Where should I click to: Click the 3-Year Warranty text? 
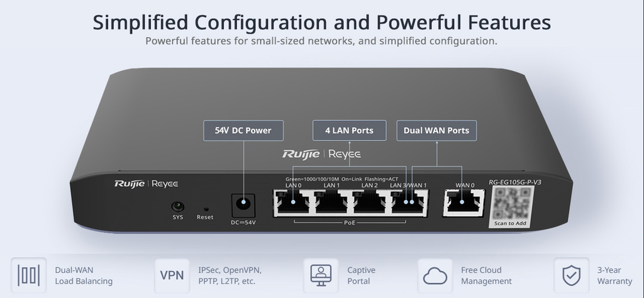(x=614, y=275)
